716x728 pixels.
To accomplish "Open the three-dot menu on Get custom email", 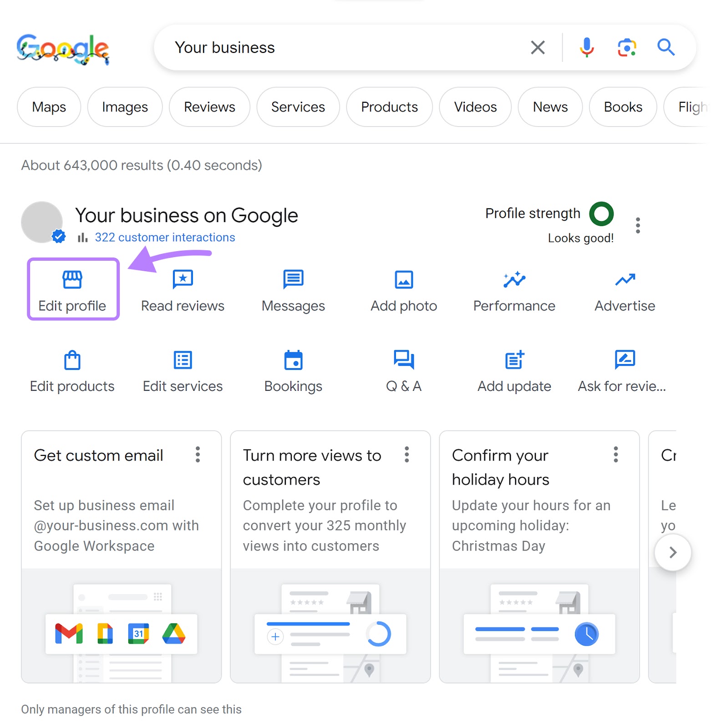I will (x=198, y=455).
